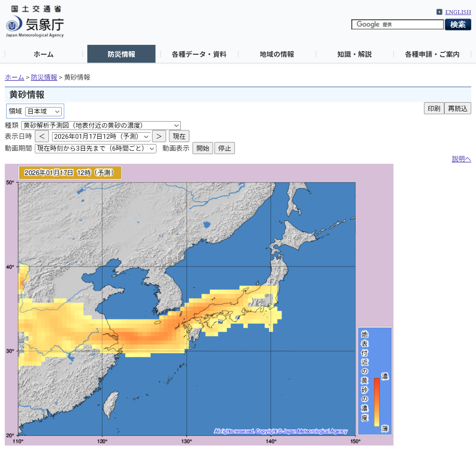
Task: Open the 知識・解説 tab
Action: [354, 54]
